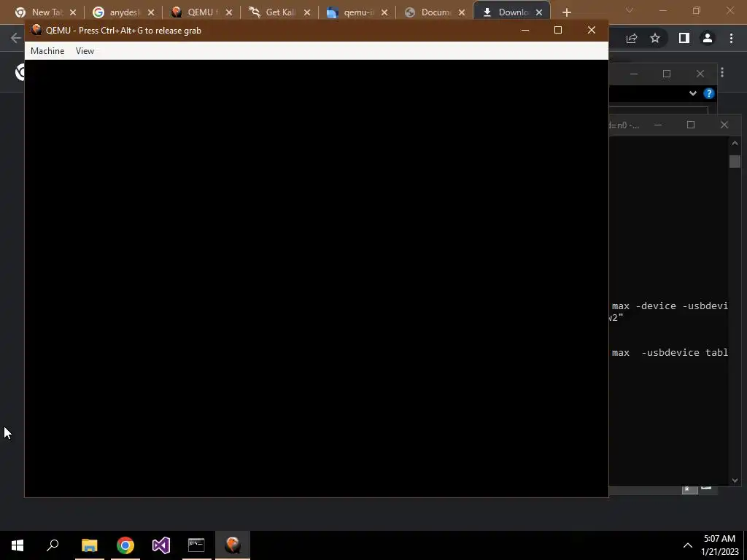Image resolution: width=747 pixels, height=560 pixels.
Task: Click the QEMU taskbar icon
Action: pos(233,545)
